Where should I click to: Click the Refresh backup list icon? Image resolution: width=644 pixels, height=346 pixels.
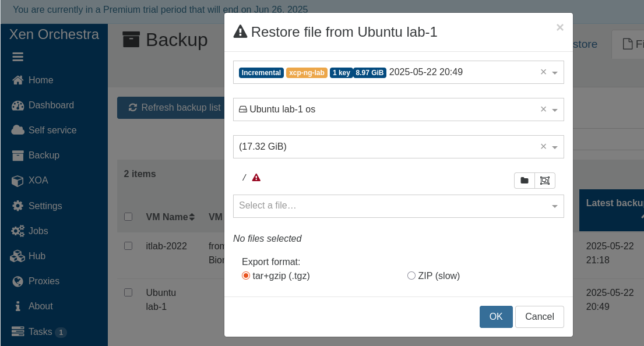point(133,108)
